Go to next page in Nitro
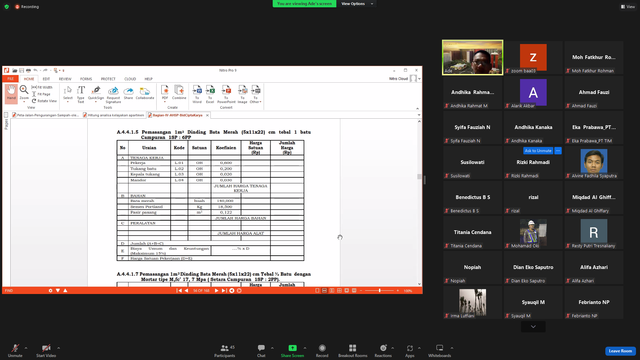640x360 pixels. 216,291
